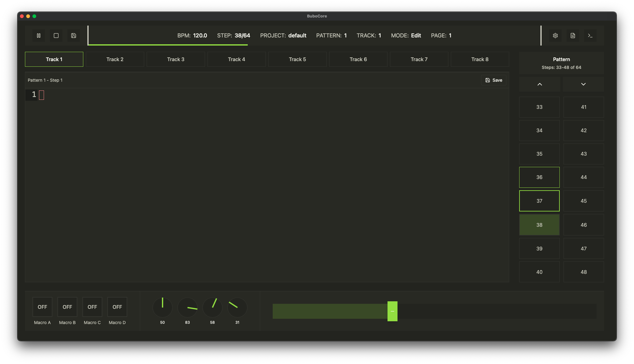Select step 41 in the pattern grid
This screenshot has width=634, height=364.
[583, 107]
